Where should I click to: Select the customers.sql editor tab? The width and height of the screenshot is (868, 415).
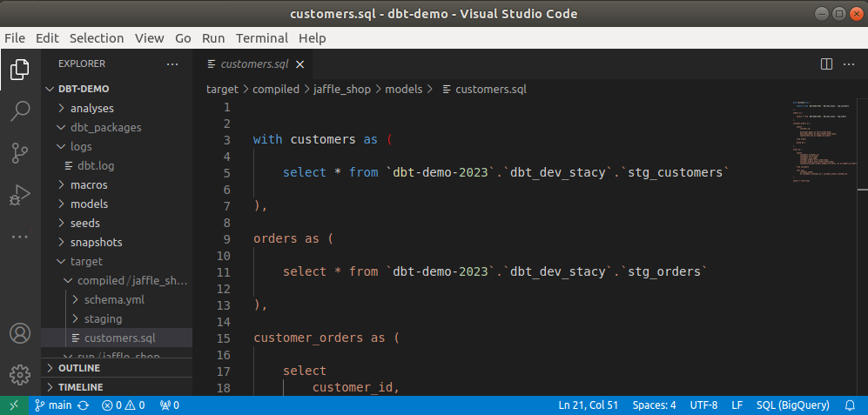pyautogui.click(x=253, y=64)
